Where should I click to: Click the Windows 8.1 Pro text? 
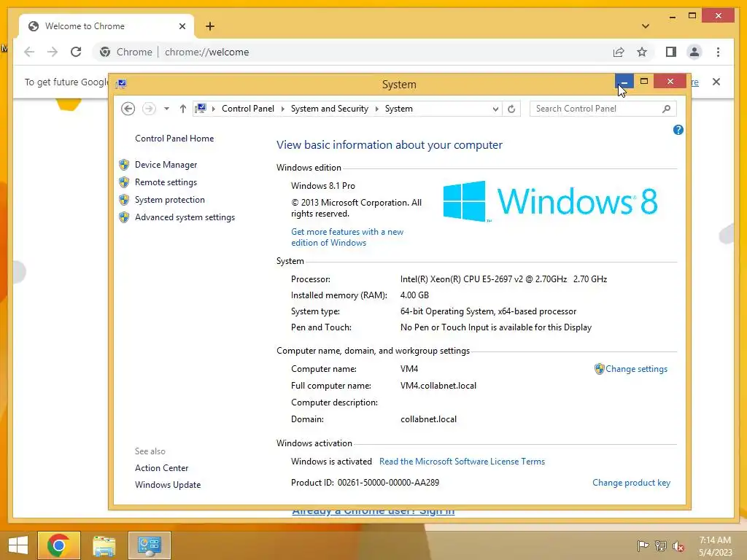click(x=323, y=186)
